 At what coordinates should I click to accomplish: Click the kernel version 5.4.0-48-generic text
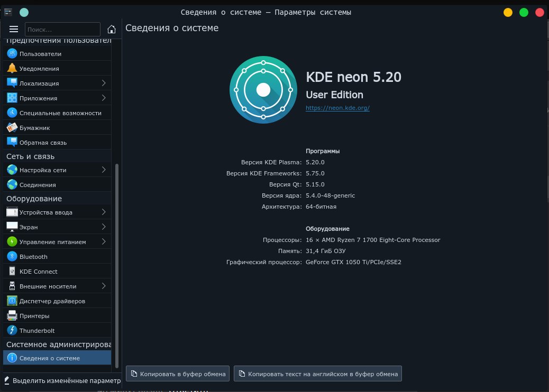click(330, 195)
